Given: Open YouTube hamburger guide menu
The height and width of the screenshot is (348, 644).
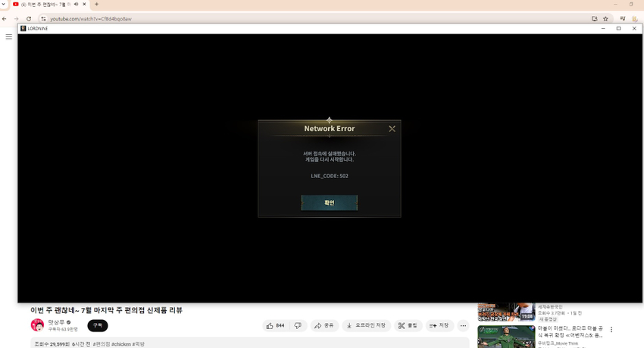Looking at the screenshot, I should pos(9,36).
